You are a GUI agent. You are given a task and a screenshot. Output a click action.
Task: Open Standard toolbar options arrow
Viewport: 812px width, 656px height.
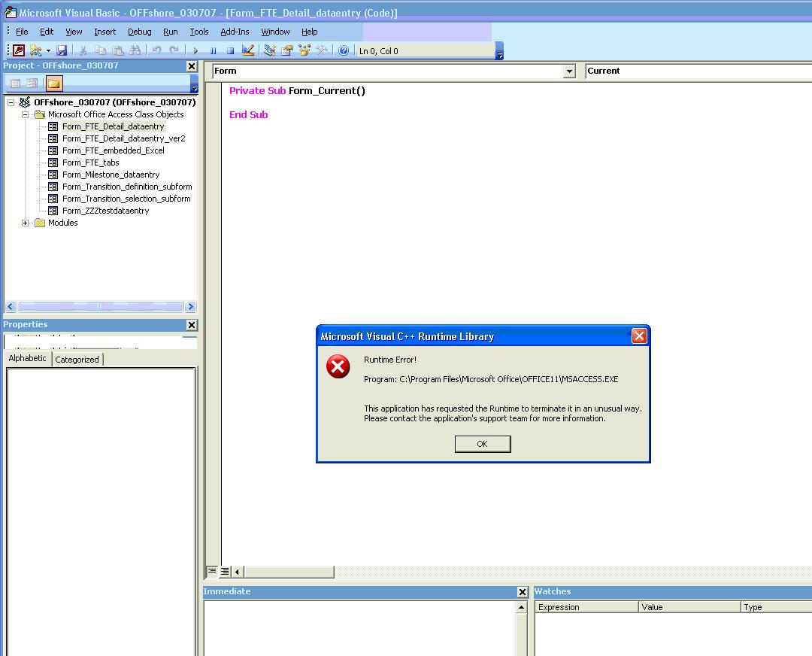tap(499, 51)
